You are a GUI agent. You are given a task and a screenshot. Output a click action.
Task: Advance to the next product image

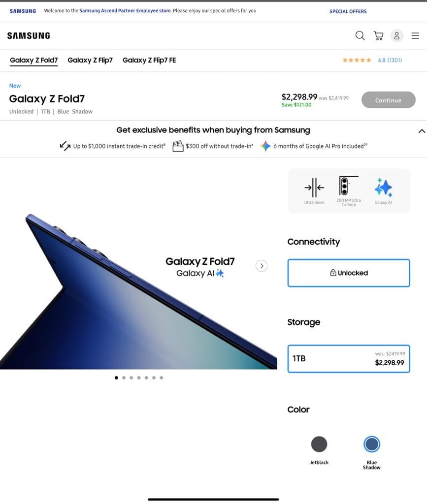[262, 266]
